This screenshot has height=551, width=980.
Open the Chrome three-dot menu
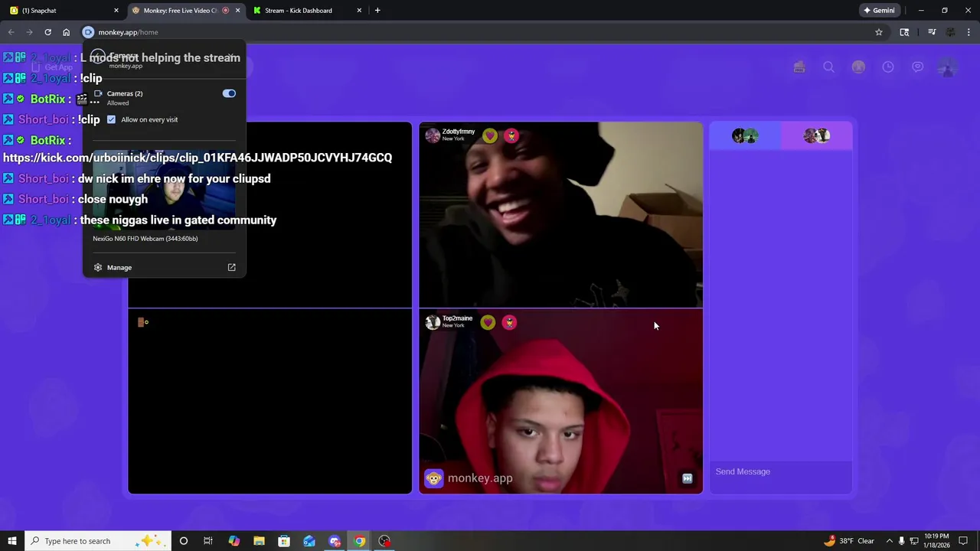969,32
